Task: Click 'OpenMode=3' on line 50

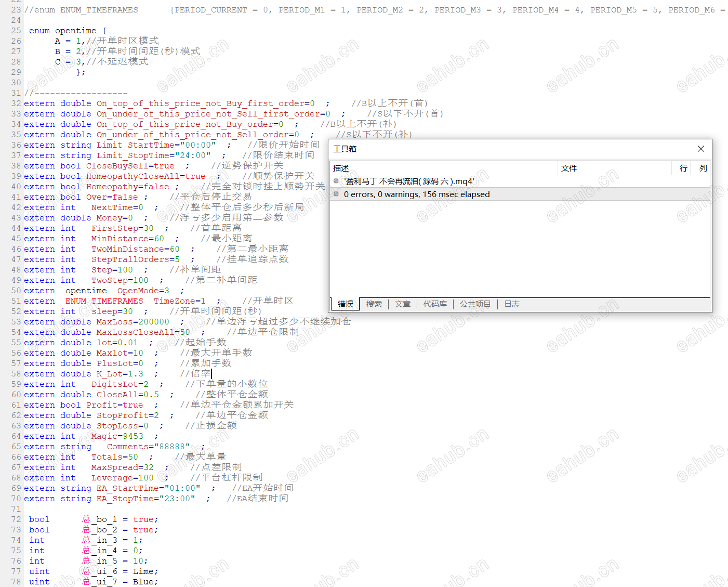Action: [143, 291]
